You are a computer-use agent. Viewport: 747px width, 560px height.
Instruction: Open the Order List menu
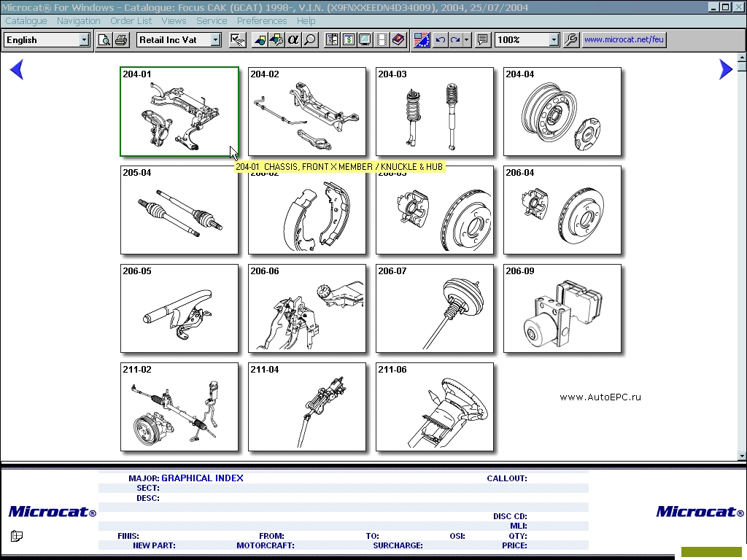(x=131, y=21)
